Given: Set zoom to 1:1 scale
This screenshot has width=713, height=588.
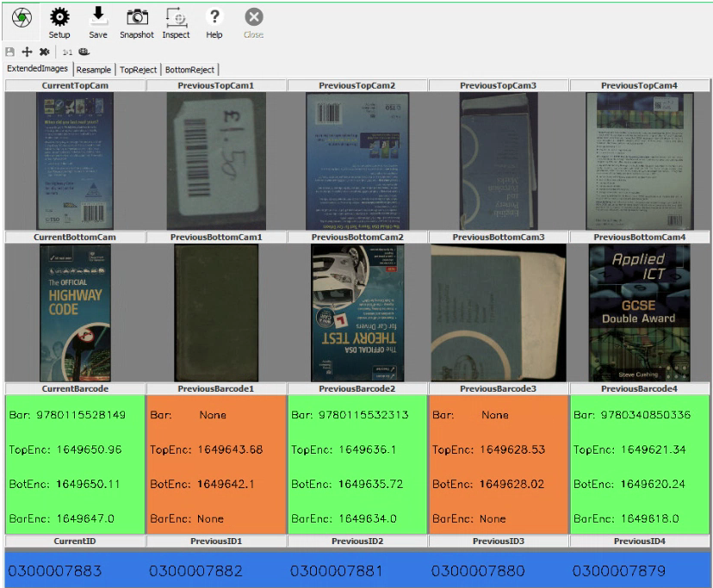Looking at the screenshot, I should point(67,53).
